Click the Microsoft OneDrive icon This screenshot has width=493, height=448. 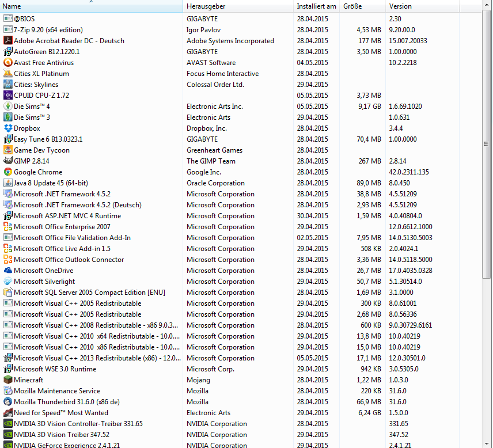click(8, 271)
